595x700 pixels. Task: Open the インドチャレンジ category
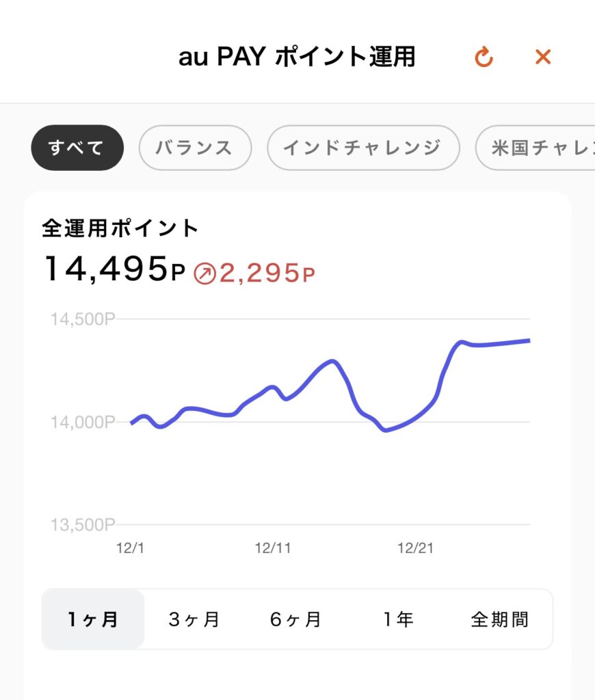[362, 148]
